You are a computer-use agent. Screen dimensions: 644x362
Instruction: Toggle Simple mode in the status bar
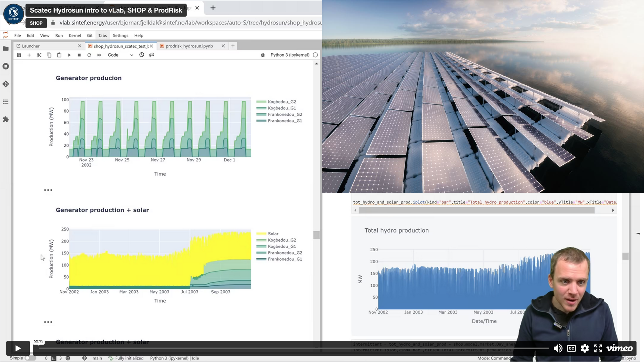(x=28, y=358)
